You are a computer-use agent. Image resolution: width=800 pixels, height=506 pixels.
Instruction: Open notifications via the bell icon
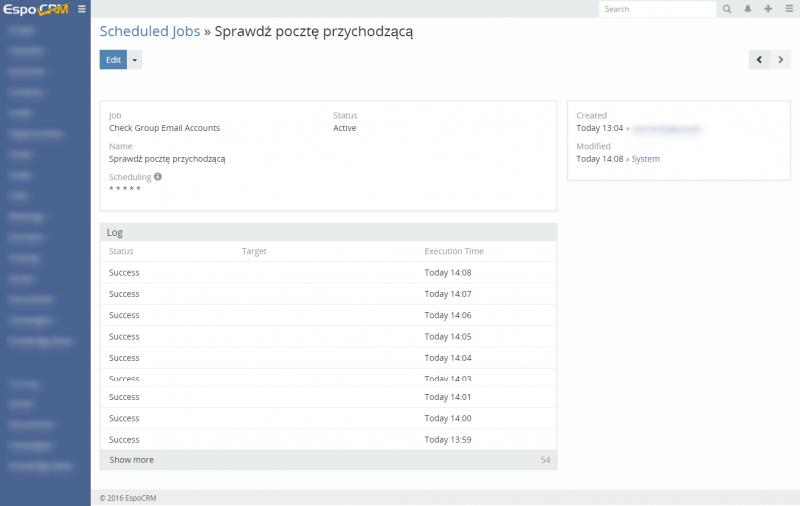click(747, 9)
